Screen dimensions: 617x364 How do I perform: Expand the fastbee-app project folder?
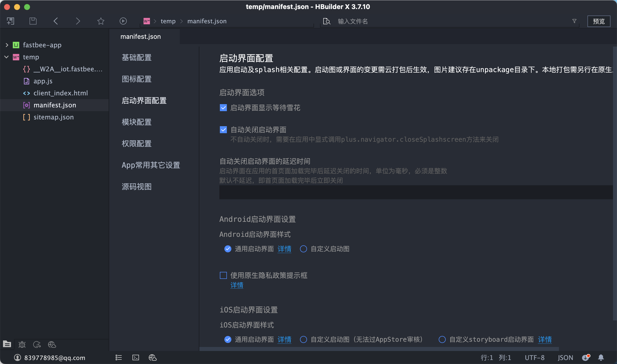tap(7, 45)
